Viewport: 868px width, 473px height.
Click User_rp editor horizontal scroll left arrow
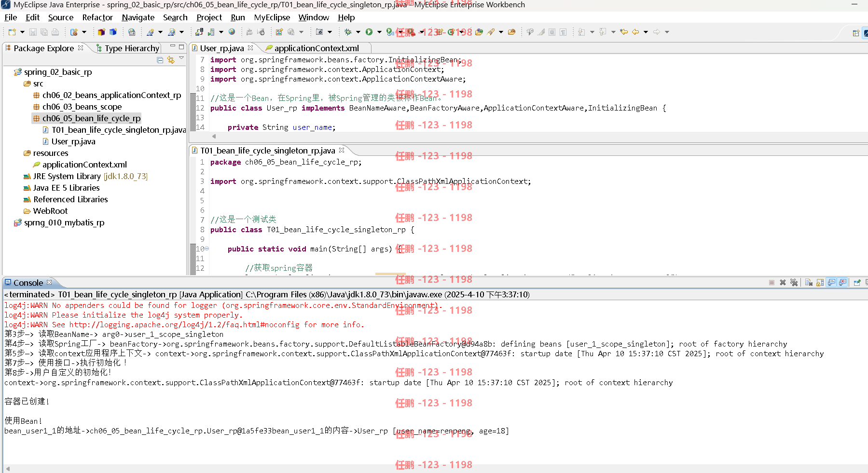(214, 136)
